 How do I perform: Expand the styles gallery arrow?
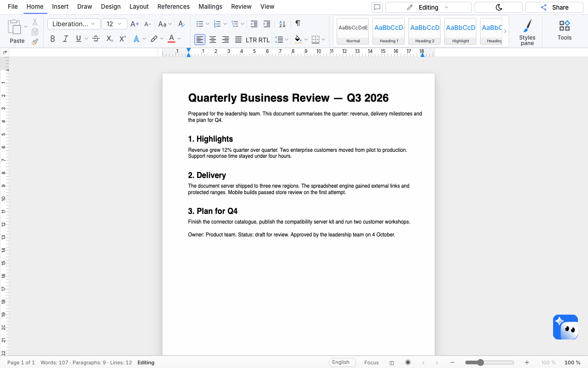[x=505, y=31]
